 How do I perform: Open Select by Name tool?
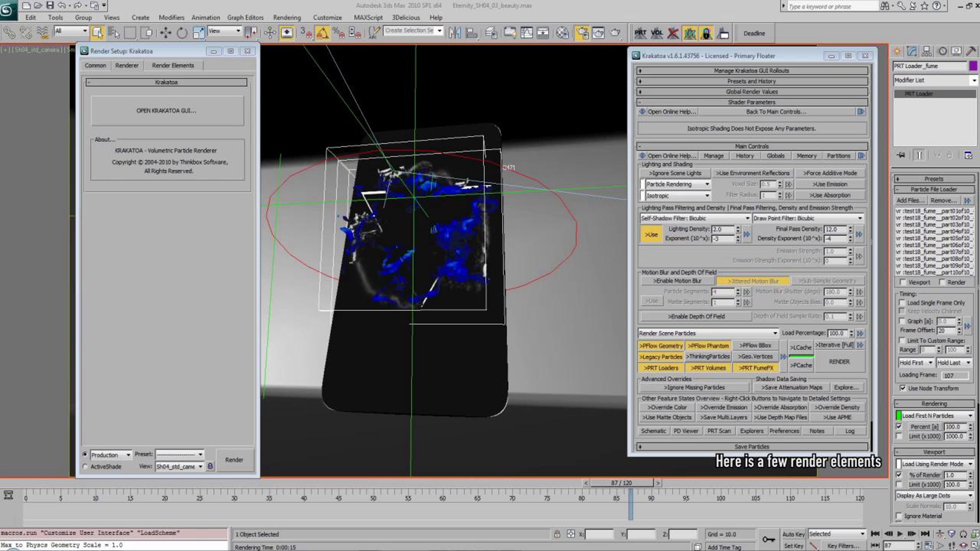(x=114, y=33)
